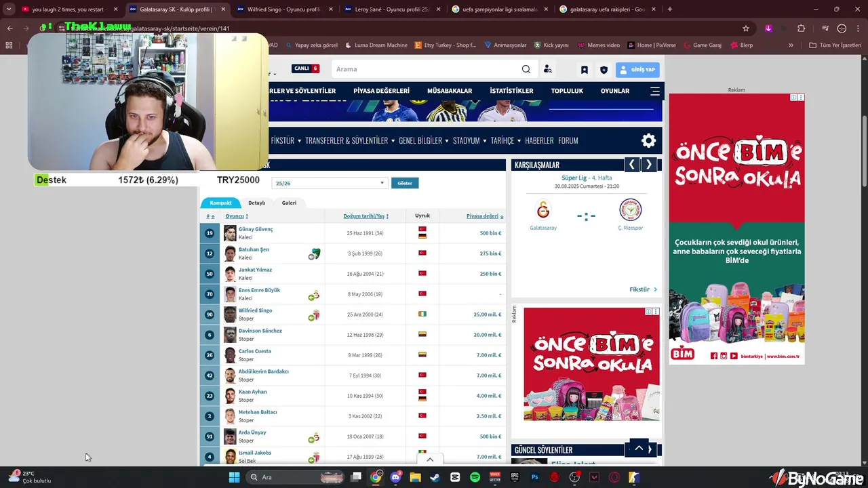Open the Haberler link
The width and height of the screenshot is (868, 488).
pyautogui.click(x=539, y=140)
